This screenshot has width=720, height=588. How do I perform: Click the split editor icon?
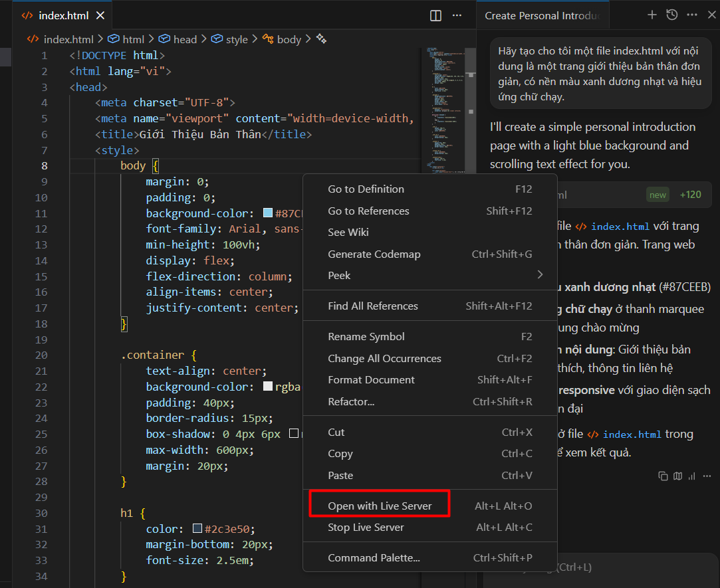point(435,15)
